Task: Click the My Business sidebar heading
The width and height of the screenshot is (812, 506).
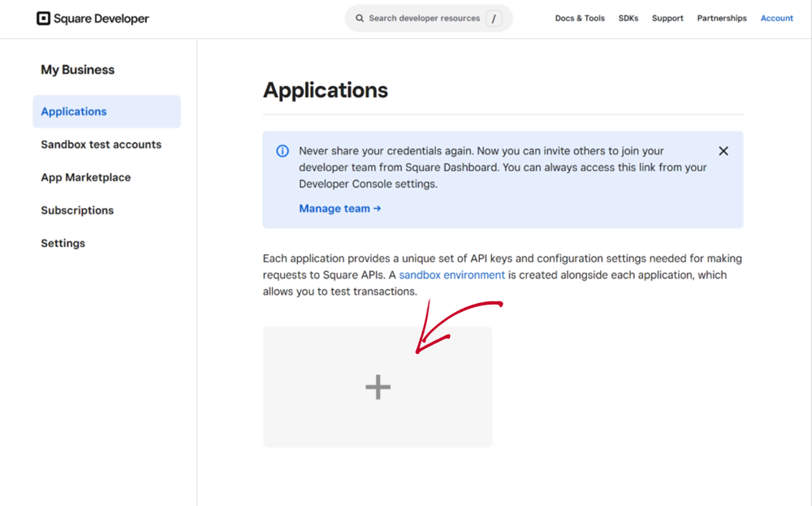Action: tap(78, 70)
